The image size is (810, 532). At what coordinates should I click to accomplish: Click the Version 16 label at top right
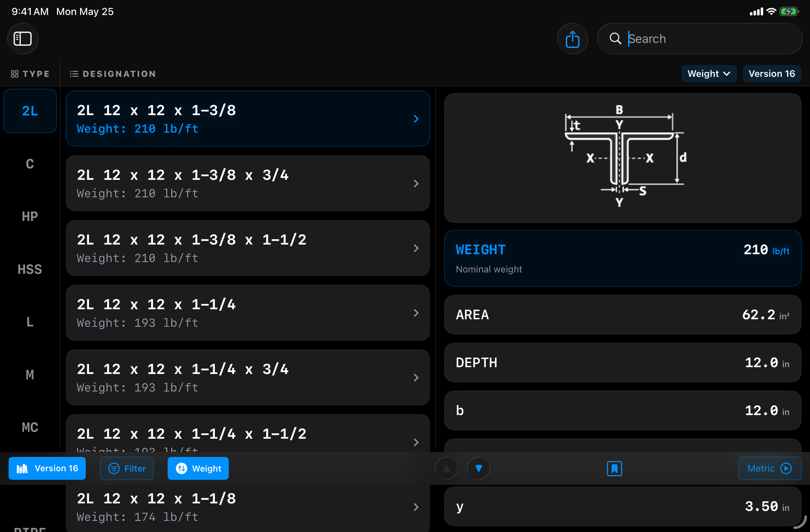(772, 74)
